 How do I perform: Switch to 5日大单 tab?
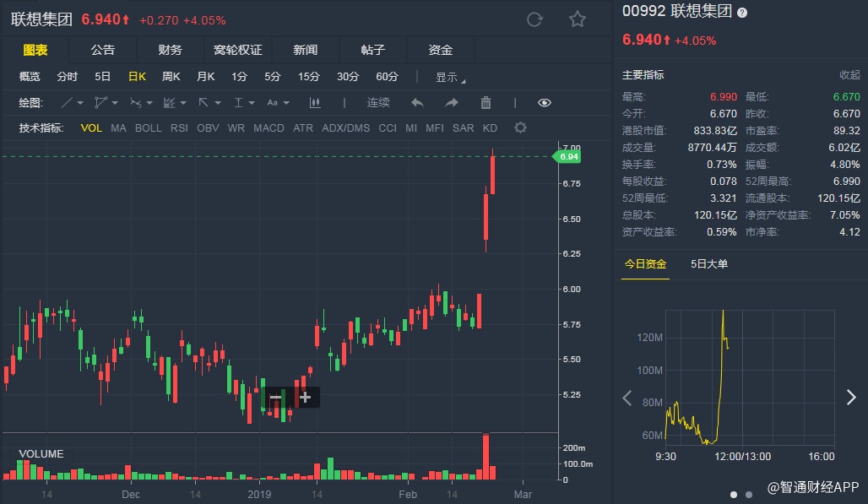pos(709,264)
